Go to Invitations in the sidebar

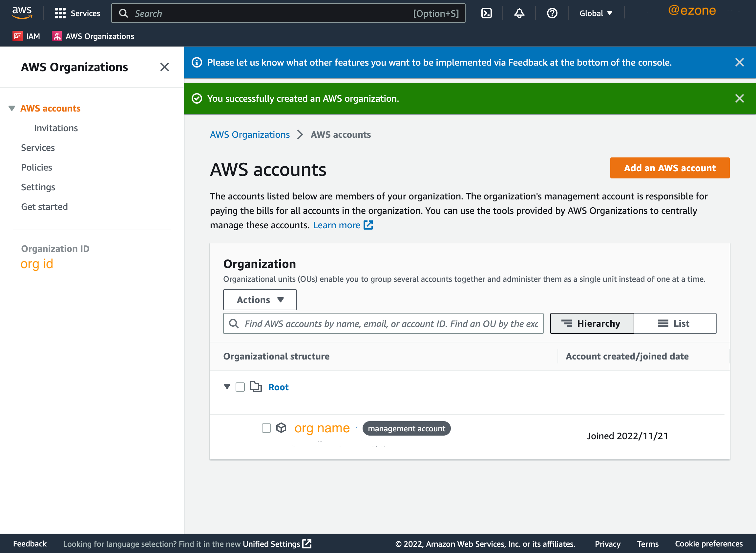point(56,128)
